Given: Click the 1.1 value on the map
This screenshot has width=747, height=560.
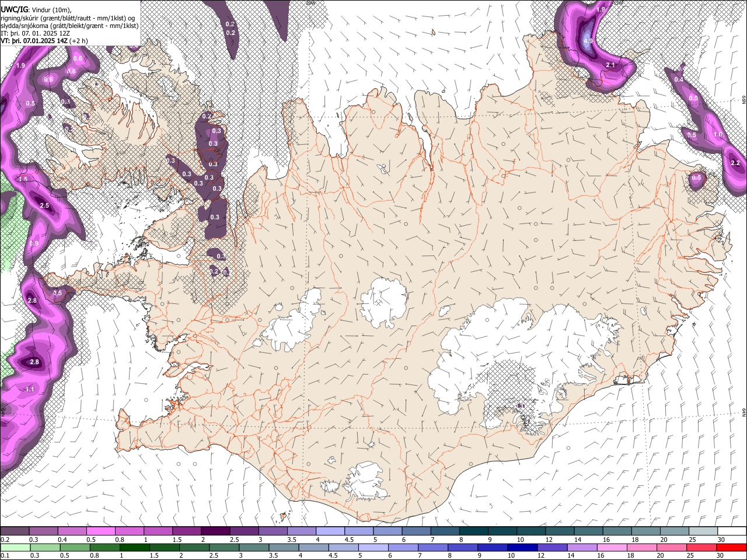Looking at the screenshot, I should 30,389.
